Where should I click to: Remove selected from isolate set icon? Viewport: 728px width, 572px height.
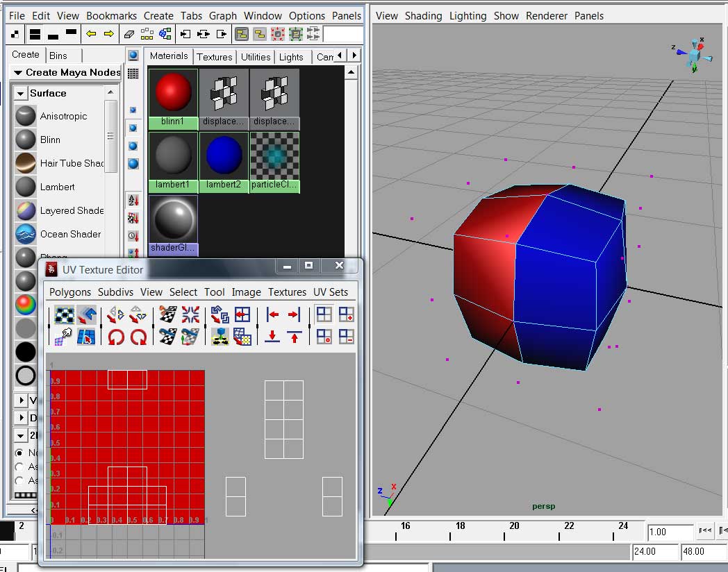pyautogui.click(x=347, y=337)
